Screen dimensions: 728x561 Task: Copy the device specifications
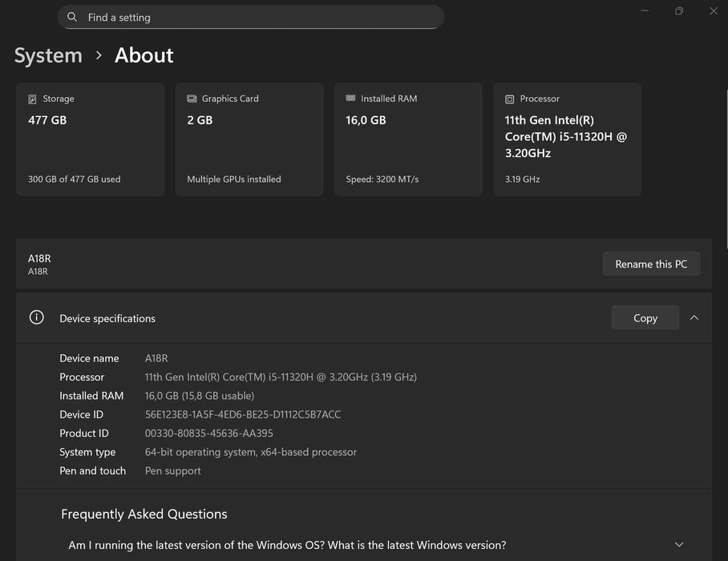click(645, 318)
